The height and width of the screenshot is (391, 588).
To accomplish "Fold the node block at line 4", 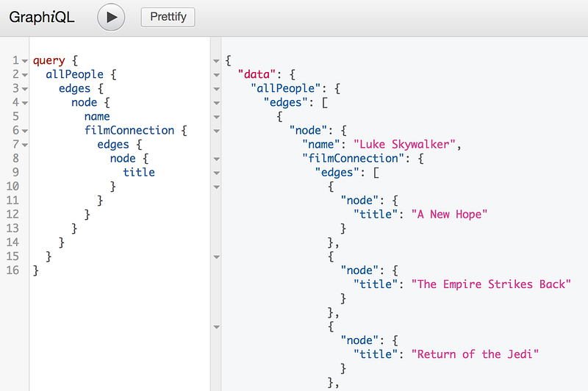I will 24,103.
